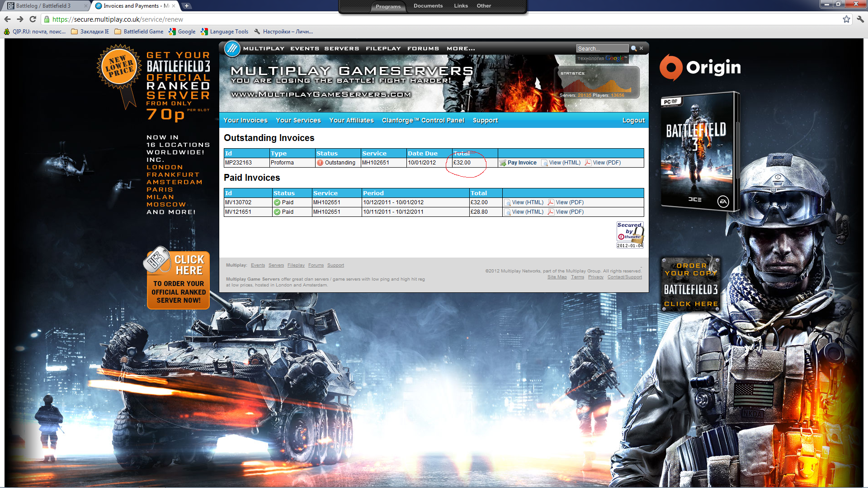Click the orange Click Here order banner

(178, 280)
